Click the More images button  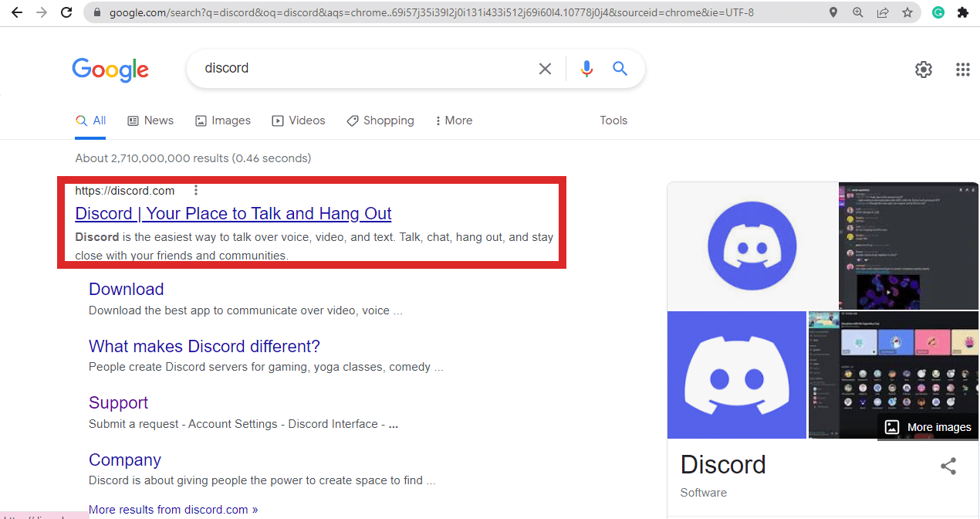point(928,427)
